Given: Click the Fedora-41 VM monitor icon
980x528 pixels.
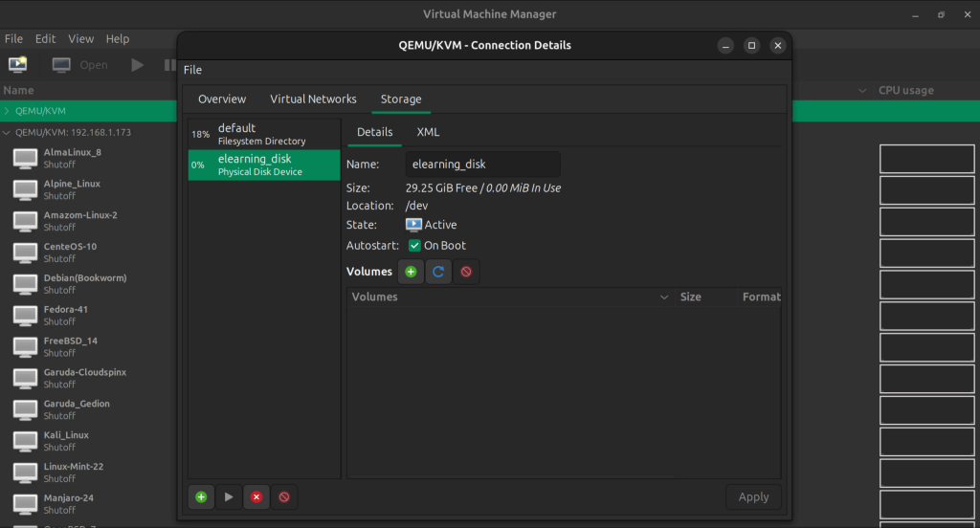Looking at the screenshot, I should (x=25, y=316).
